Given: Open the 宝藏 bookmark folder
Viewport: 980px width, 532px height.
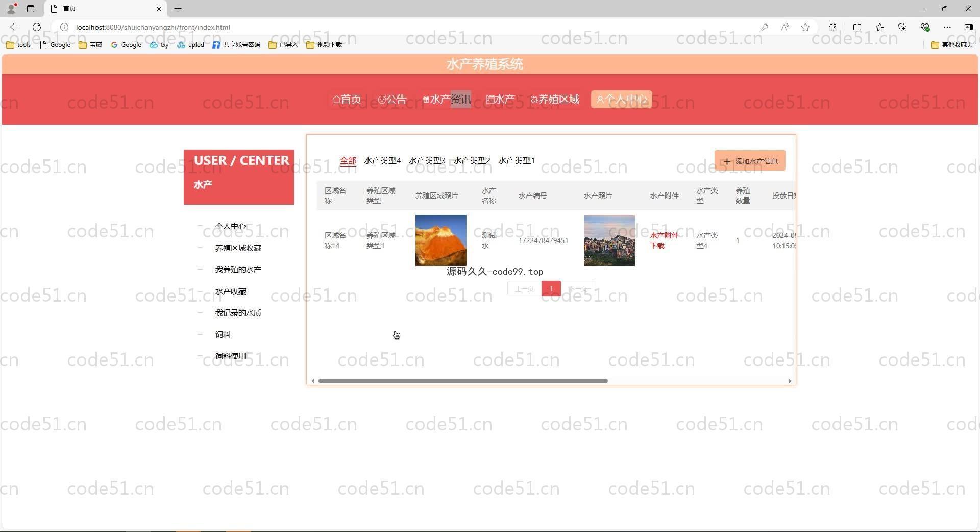Looking at the screenshot, I should tap(90, 45).
